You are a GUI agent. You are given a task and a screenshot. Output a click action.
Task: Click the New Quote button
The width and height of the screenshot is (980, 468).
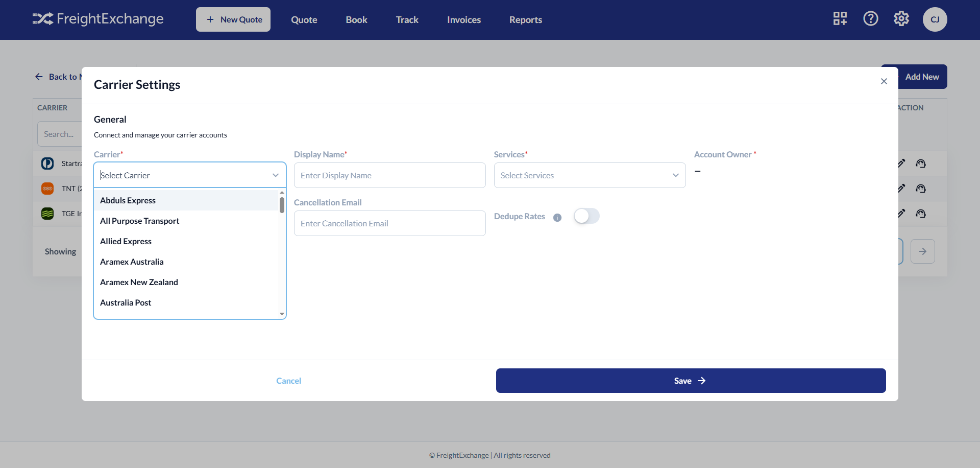pyautogui.click(x=233, y=19)
